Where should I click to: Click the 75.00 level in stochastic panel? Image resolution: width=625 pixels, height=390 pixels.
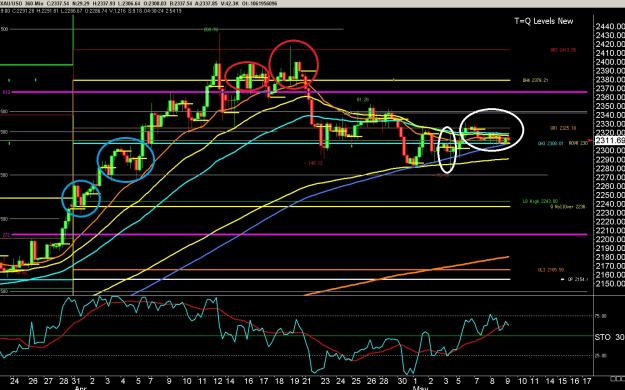point(601,316)
